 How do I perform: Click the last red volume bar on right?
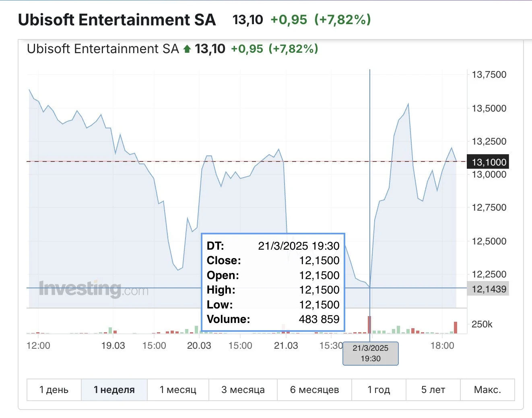[x=456, y=327]
